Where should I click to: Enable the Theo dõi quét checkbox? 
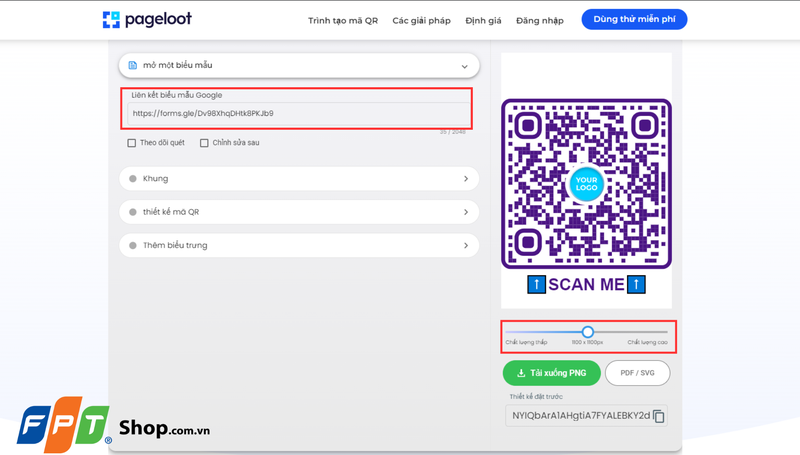click(132, 143)
